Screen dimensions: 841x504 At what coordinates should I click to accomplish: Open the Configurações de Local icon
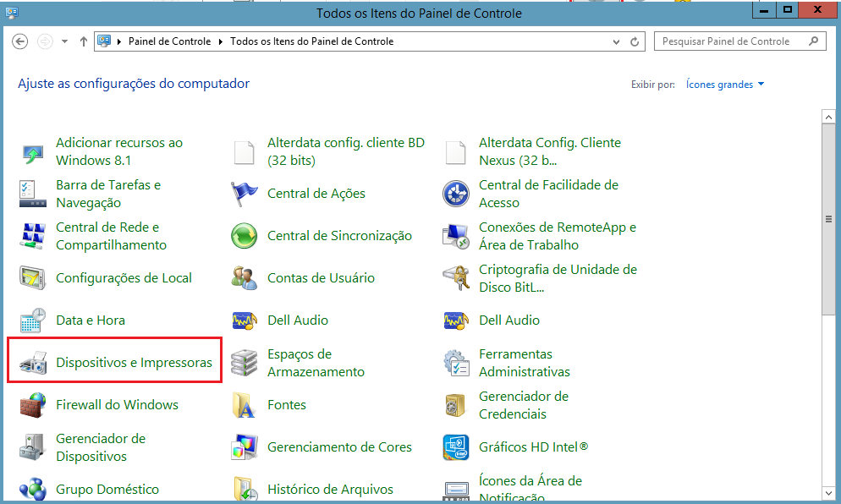[33, 277]
